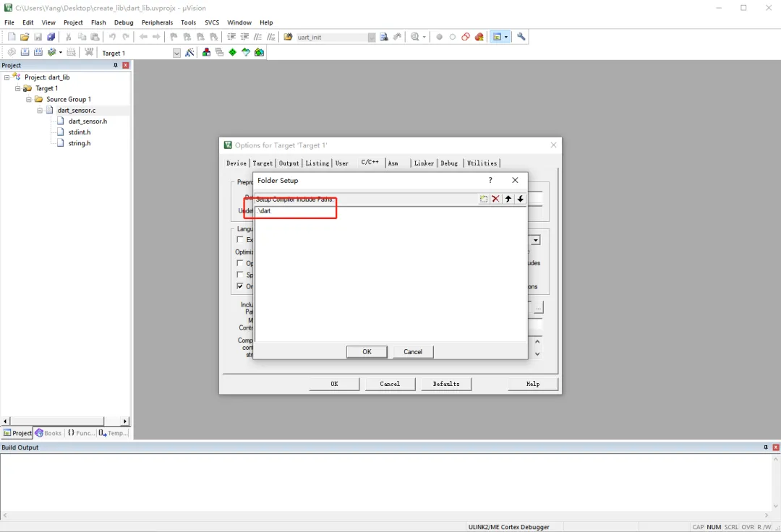This screenshot has height=532, width=781.
Task: Open Options for Target magic wand icon
Action: 189,52
